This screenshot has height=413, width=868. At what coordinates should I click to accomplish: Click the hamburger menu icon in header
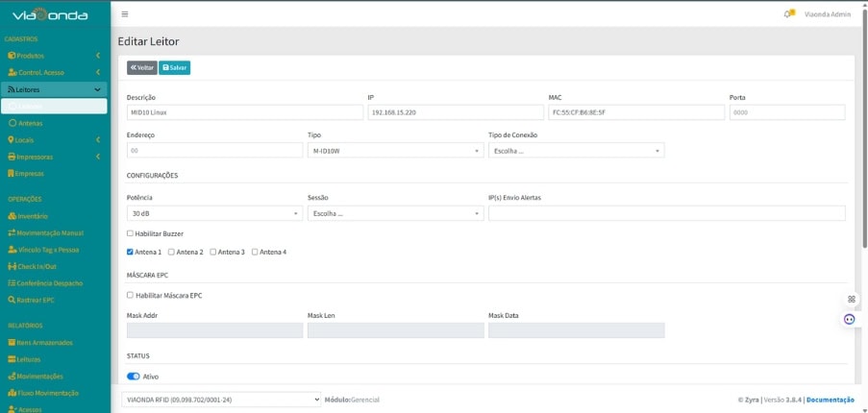point(125,14)
